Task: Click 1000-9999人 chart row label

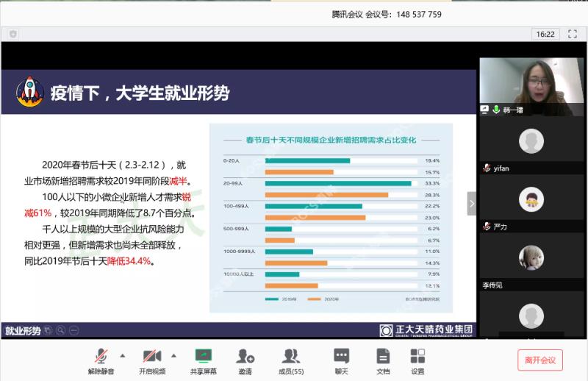Action: (240, 251)
